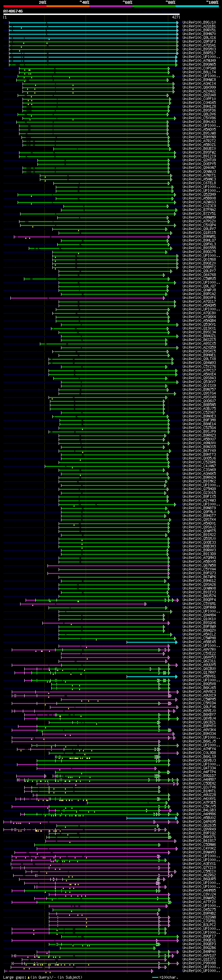Viewport: 222px width, 980px height.
Task: Open hit UniRef100_A2Q1B1
Action: (x=199, y=26)
